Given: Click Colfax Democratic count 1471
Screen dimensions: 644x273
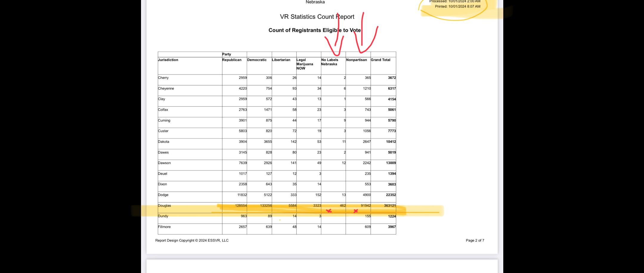Looking at the screenshot, I should [x=268, y=110].
